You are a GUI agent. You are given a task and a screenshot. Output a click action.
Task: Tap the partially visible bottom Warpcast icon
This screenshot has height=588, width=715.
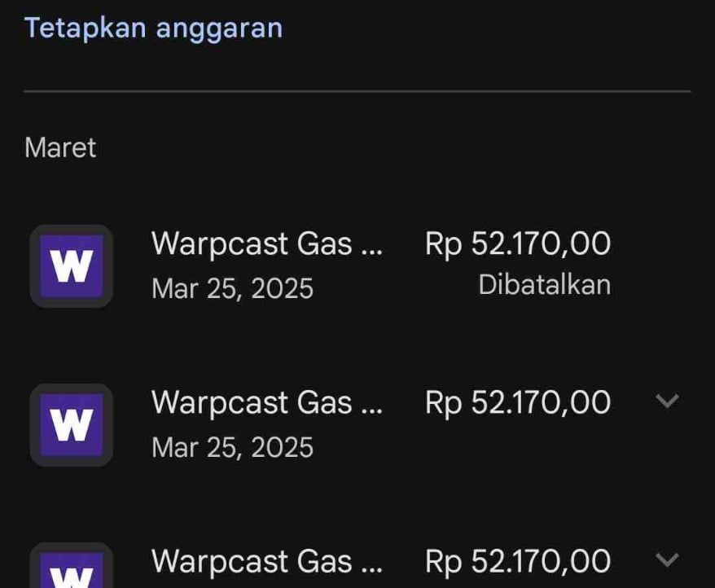(x=72, y=568)
